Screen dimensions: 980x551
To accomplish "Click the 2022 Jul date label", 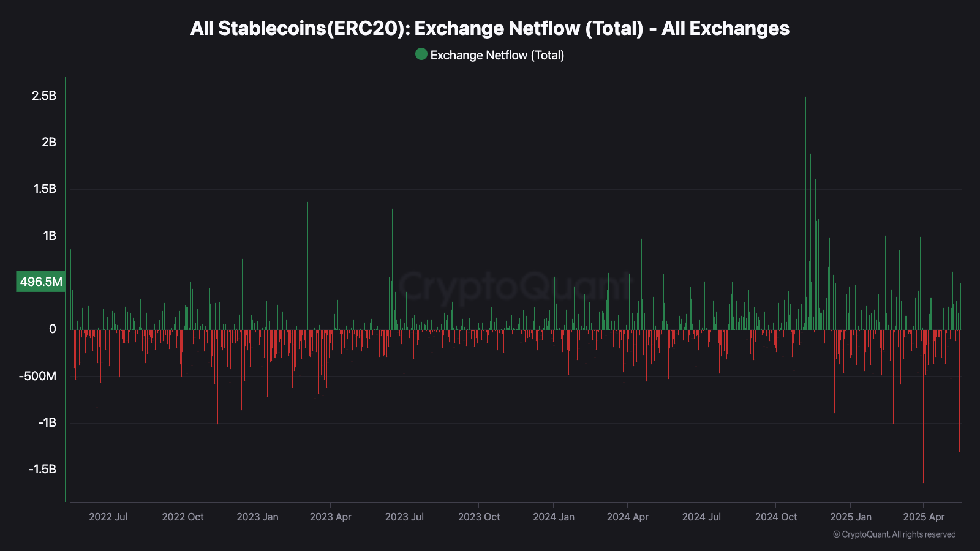I will pos(108,517).
